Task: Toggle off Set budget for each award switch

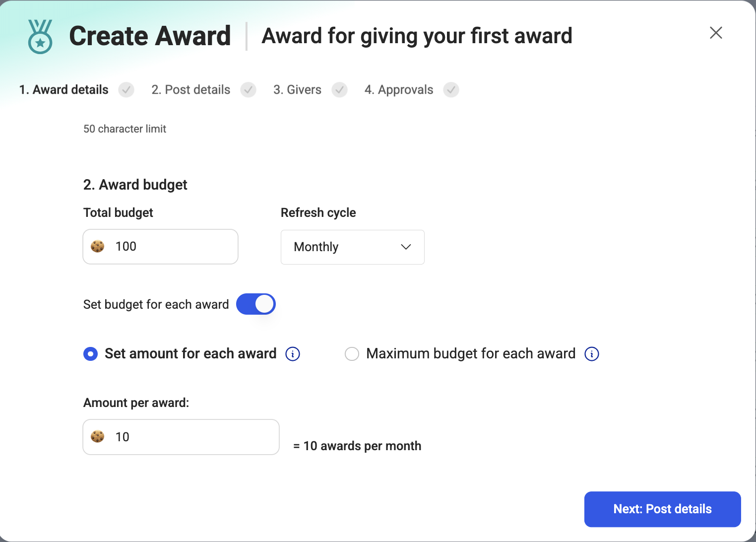Action: tap(256, 304)
